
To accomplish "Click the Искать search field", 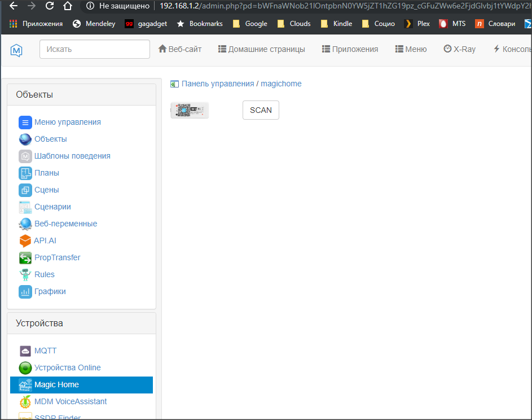I will tap(94, 49).
